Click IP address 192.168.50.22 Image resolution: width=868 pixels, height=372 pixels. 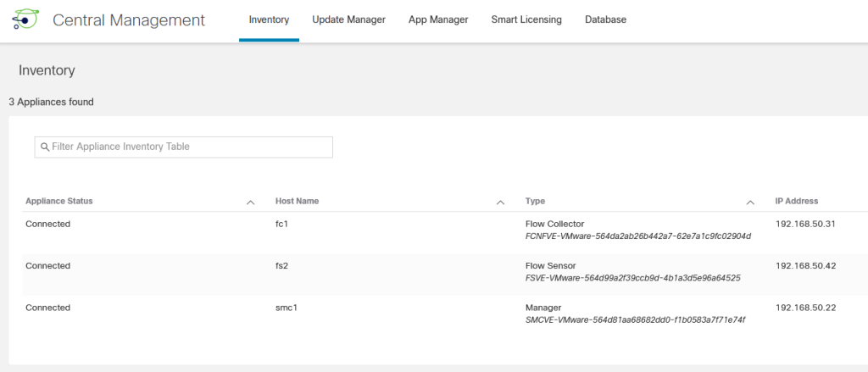805,308
